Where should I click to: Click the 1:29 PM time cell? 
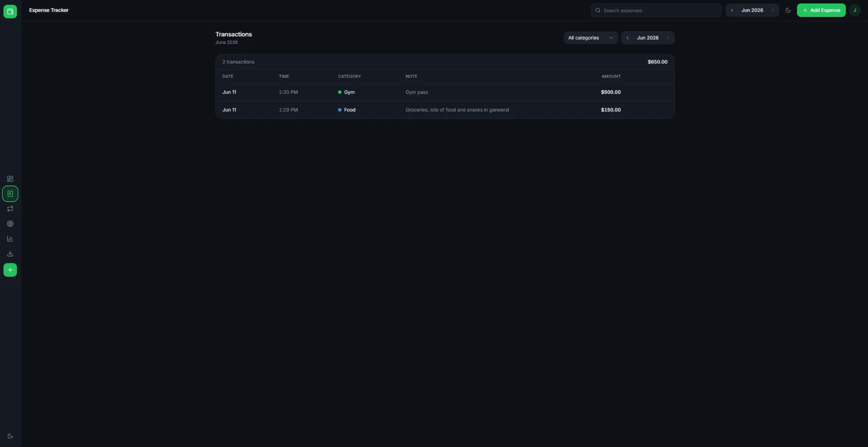[288, 110]
